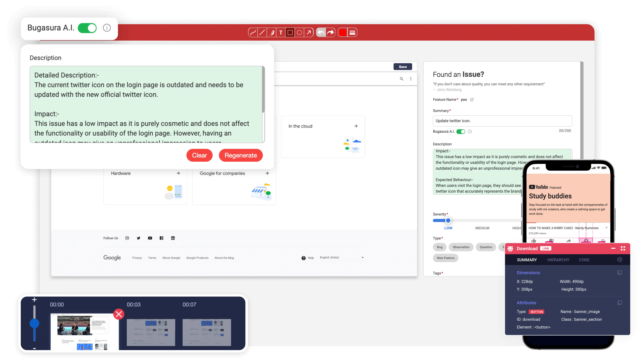Copy the Dimensions section
Image resolution: width=644 pixels, height=360 pixels.
tap(619, 273)
